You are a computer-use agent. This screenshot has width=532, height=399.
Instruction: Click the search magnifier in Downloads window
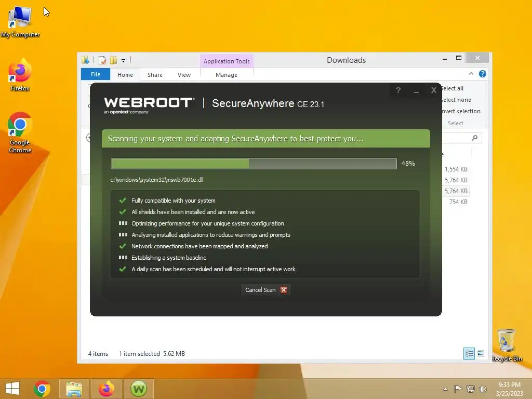pos(475,137)
